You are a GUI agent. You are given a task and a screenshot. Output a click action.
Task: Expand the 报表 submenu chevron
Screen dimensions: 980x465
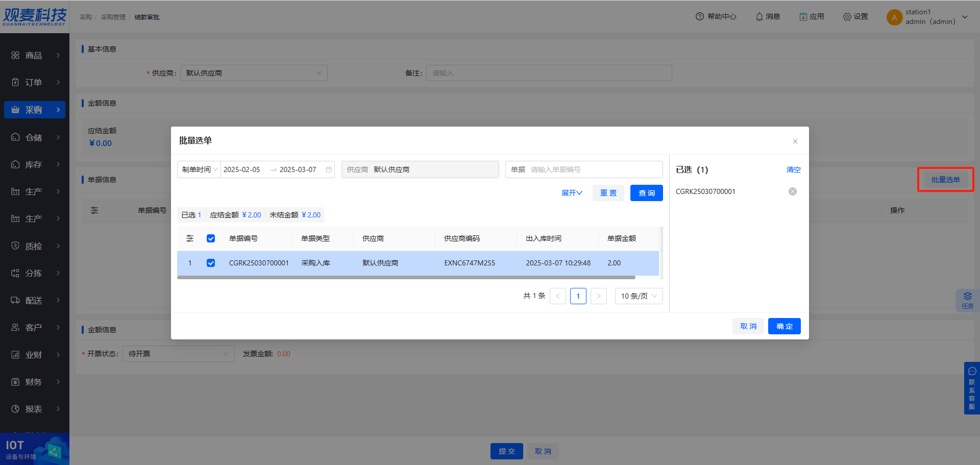[58, 409]
